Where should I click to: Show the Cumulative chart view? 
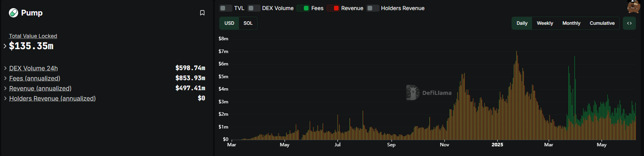[x=602, y=23]
